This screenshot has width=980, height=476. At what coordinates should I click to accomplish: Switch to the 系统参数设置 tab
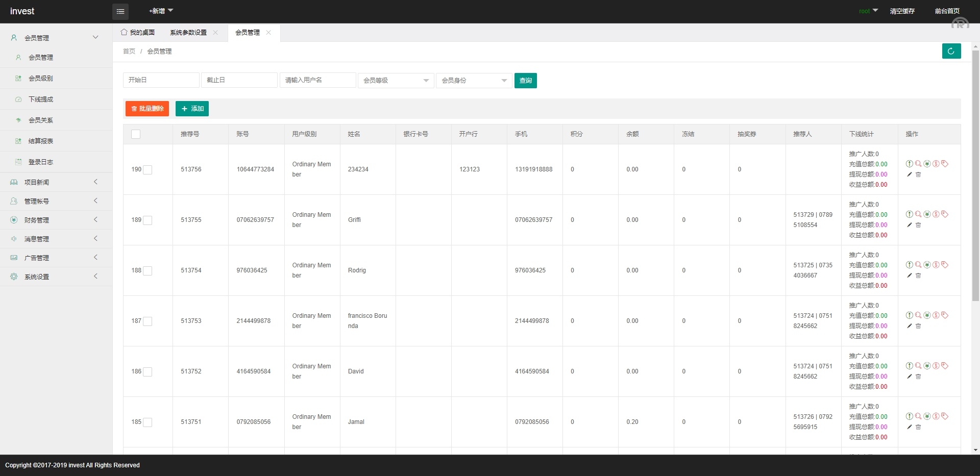[188, 33]
